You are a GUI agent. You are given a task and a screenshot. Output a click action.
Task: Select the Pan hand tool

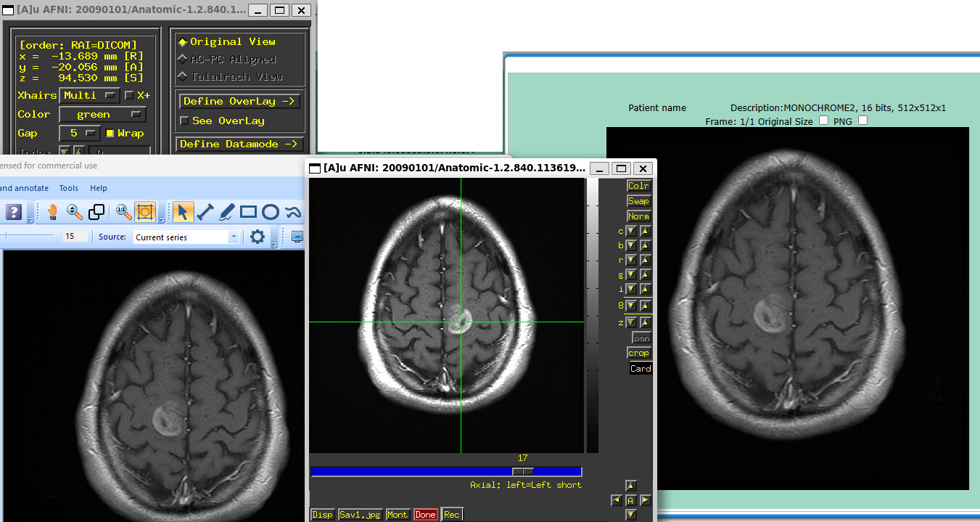pos(52,212)
